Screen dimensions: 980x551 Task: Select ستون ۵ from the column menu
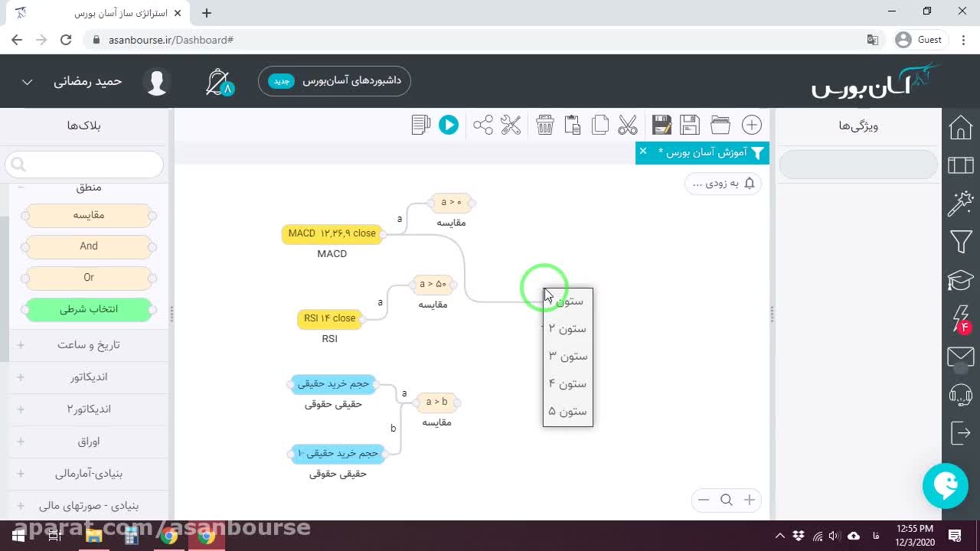(x=567, y=411)
